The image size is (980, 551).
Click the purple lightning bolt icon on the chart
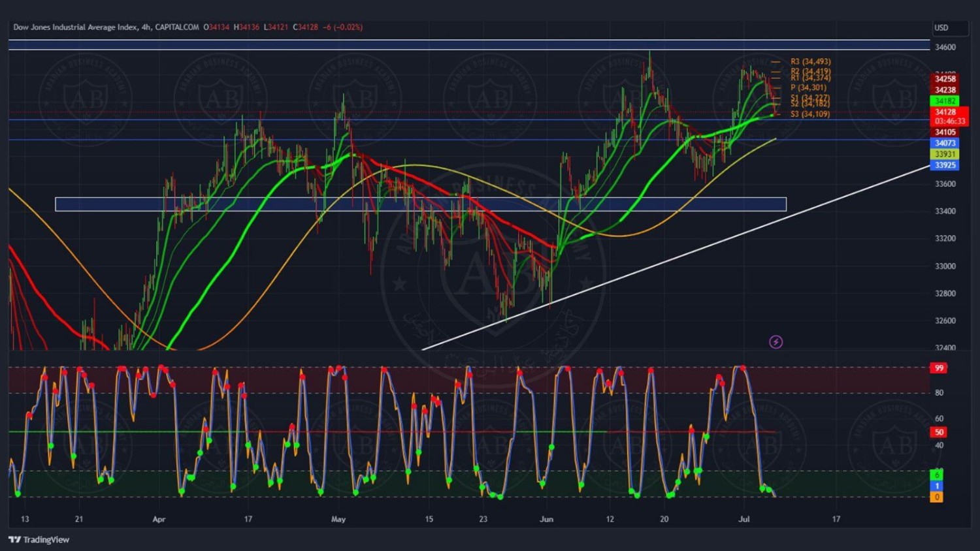tap(776, 342)
